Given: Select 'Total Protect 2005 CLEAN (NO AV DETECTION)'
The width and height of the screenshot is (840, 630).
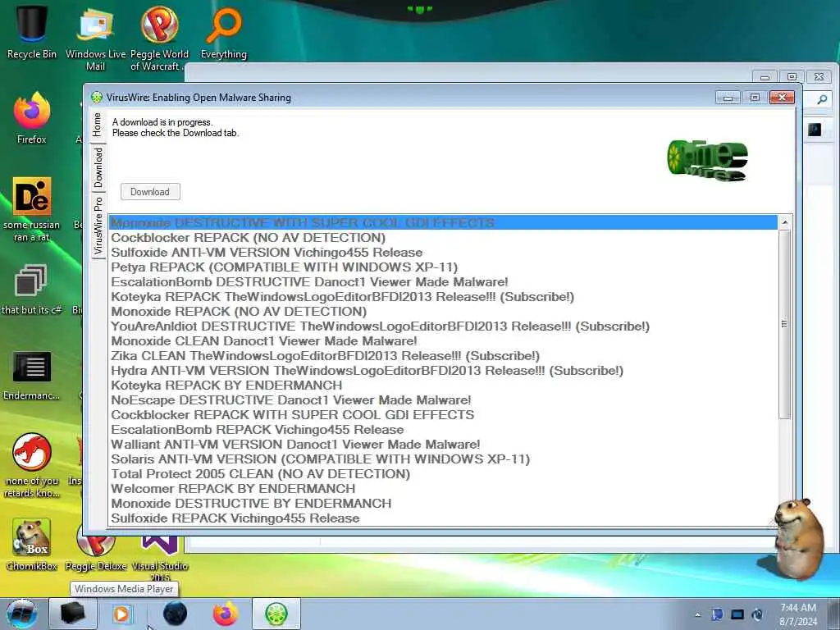Looking at the screenshot, I should tap(442, 474).
